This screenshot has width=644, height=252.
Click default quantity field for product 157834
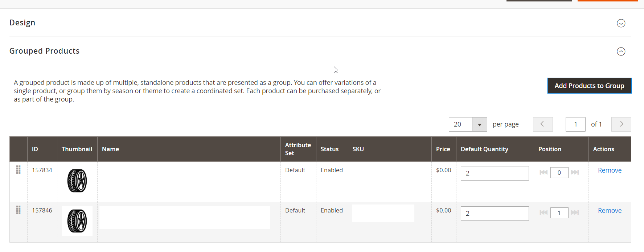(x=494, y=173)
